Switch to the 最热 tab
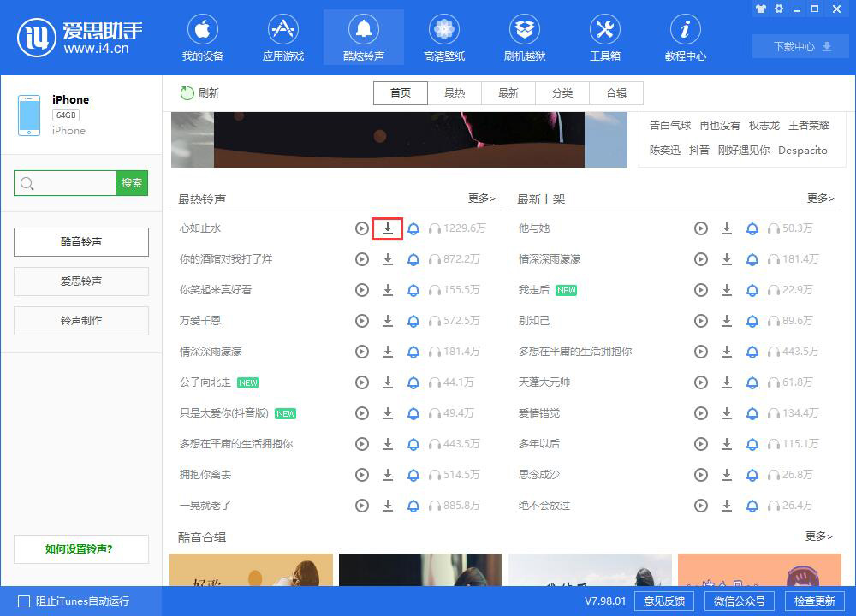The width and height of the screenshot is (856, 616). click(x=455, y=93)
